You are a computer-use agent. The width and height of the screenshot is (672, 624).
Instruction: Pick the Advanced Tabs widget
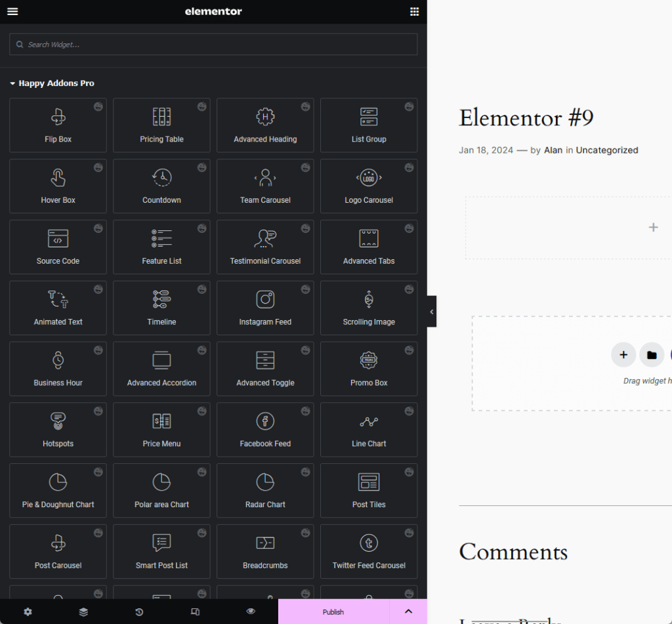click(369, 247)
